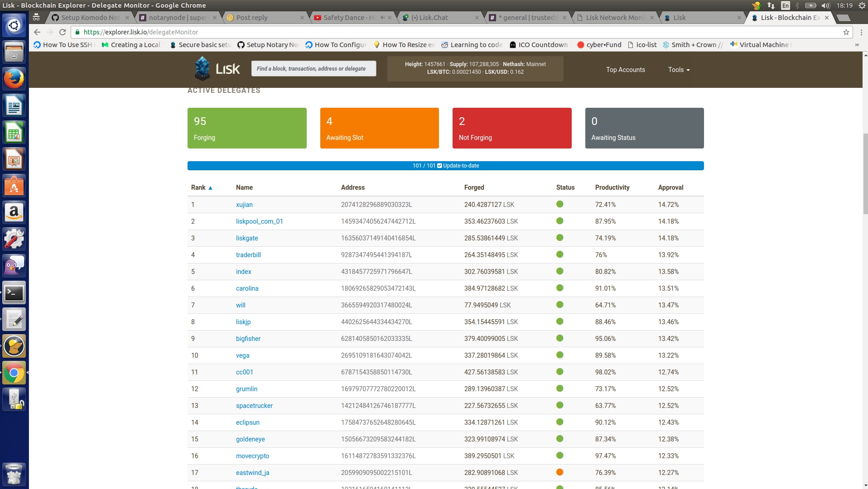
Task: Reload the current page
Action: 63,32
